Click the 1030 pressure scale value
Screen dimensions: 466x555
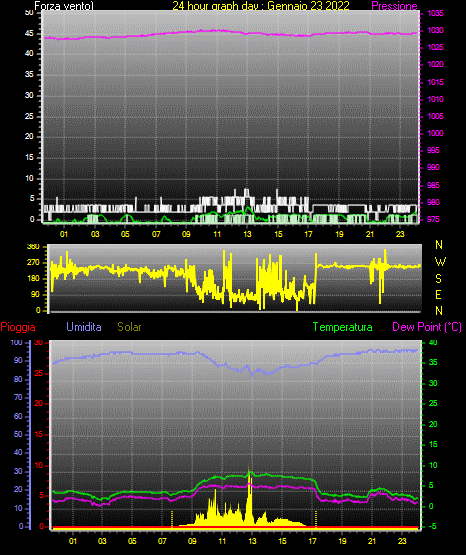pyautogui.click(x=435, y=30)
